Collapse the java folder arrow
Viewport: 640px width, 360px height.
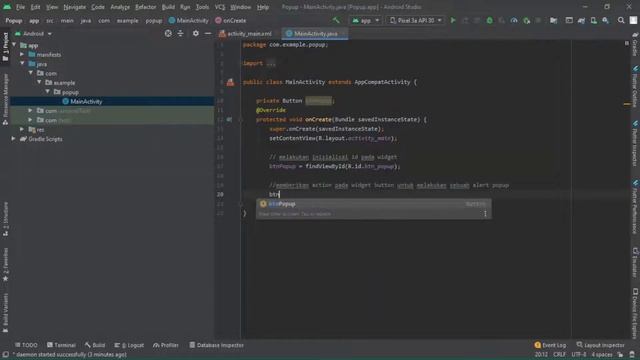[x=22, y=64]
